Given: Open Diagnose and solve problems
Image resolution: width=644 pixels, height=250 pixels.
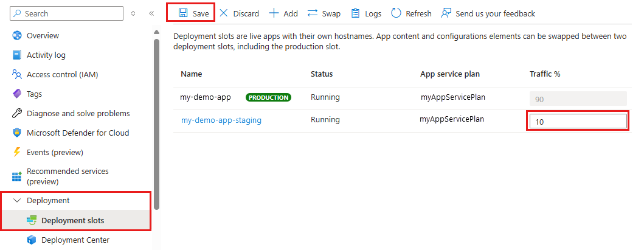Looking at the screenshot, I should [x=78, y=113].
